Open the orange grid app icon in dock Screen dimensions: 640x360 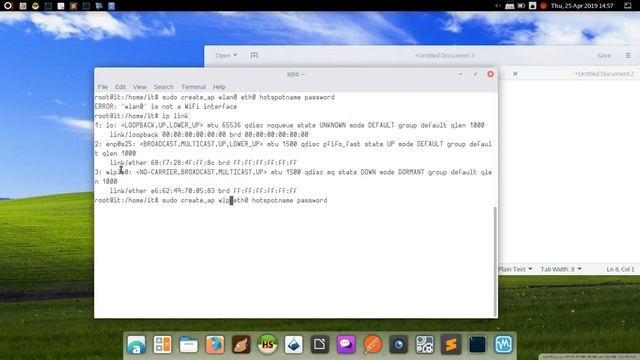(x=162, y=344)
